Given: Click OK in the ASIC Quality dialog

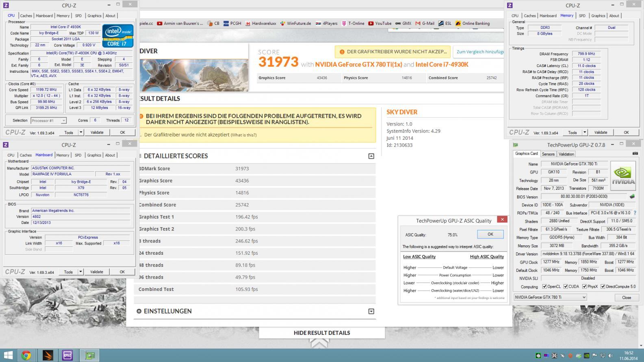Looking at the screenshot, I should [x=490, y=234].
